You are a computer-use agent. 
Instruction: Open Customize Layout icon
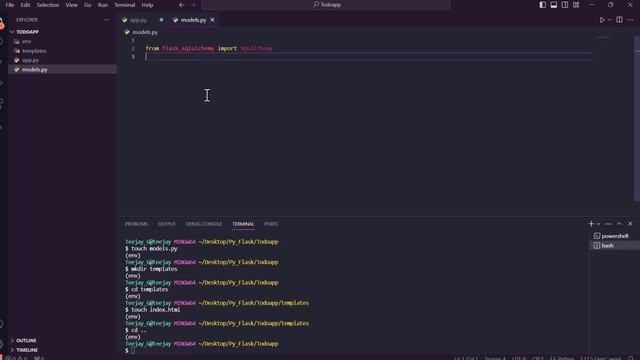(576, 5)
